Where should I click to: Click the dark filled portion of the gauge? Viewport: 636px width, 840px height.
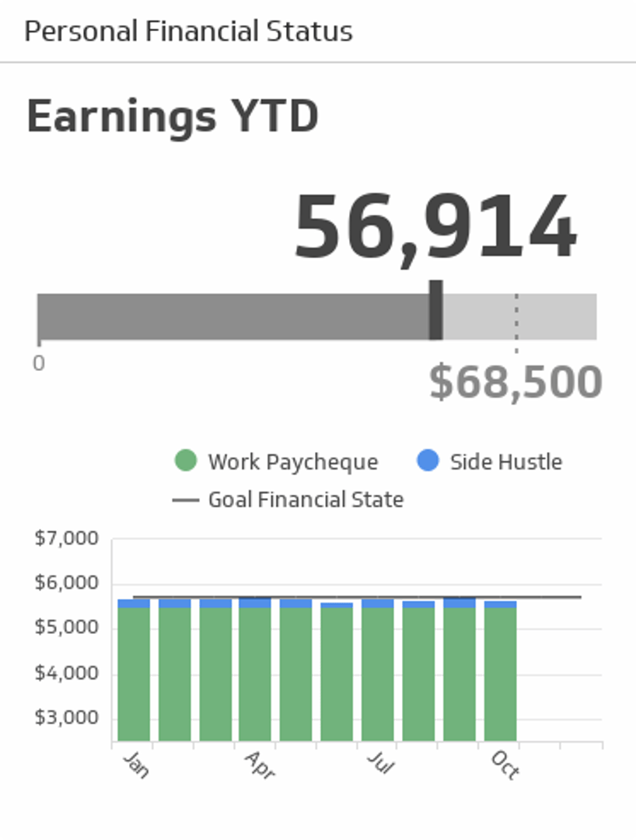tap(233, 317)
